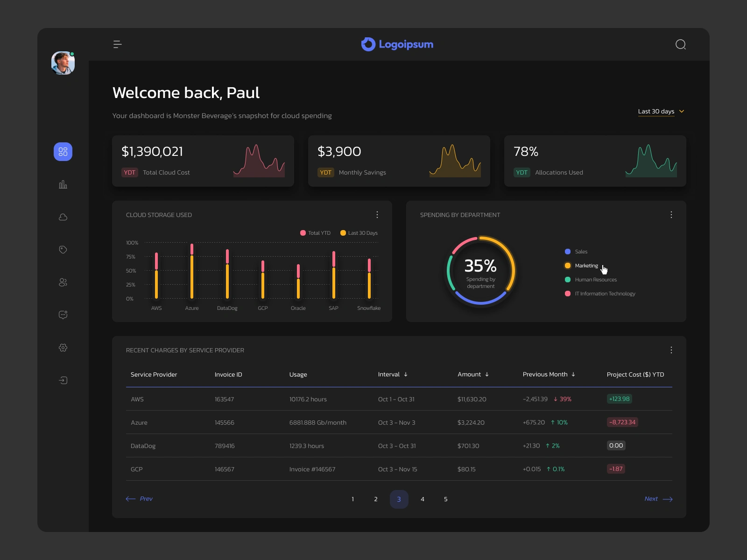Image resolution: width=747 pixels, height=560 pixels.
Task: Click the -8,723.34 project cost badge
Action: pos(622,422)
